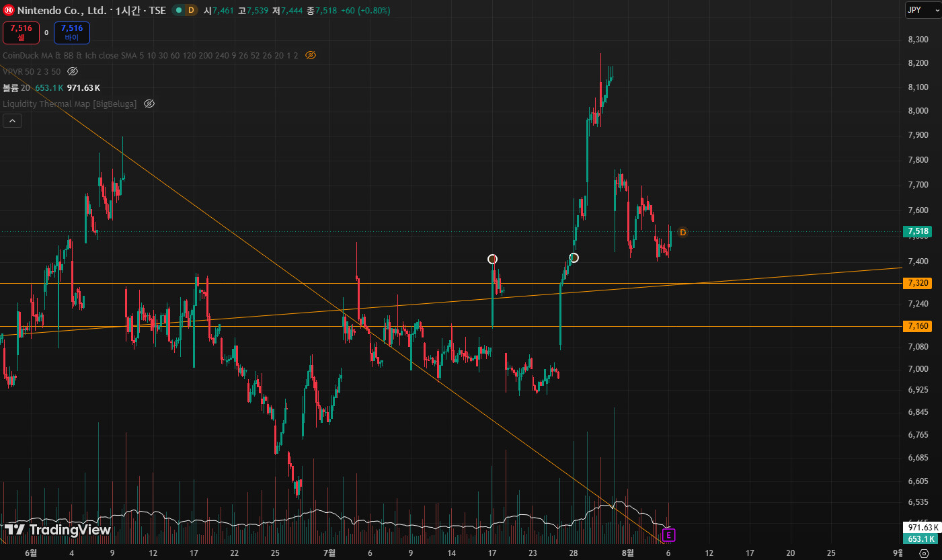The height and width of the screenshot is (560, 942).
Task: Click the orange 7,320 price line label
Action: click(x=918, y=283)
